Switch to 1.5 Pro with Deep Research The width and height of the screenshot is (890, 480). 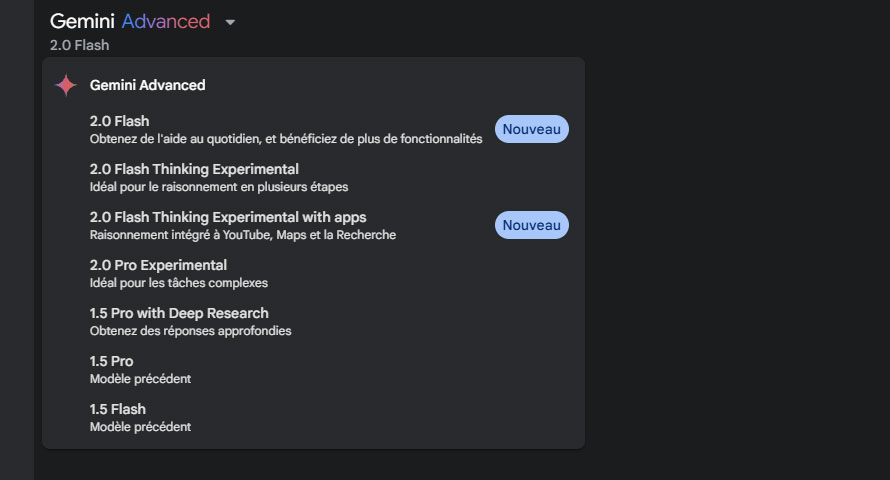[313, 322]
